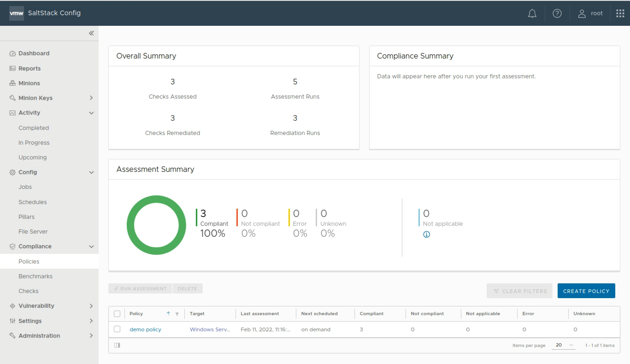Collapse the sidebar with double-chevron icon
This screenshot has height=364, width=630.
tap(91, 33)
